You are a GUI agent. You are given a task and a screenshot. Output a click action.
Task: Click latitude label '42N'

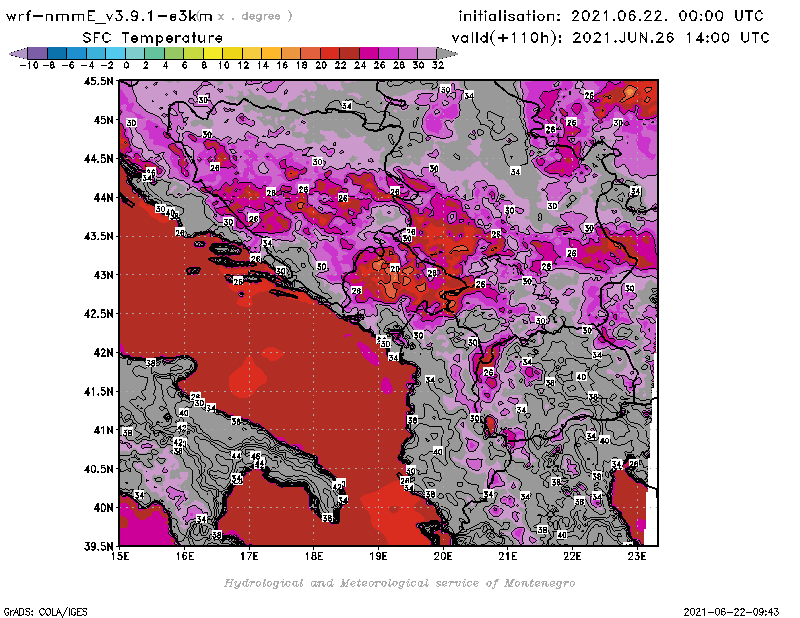(103, 353)
